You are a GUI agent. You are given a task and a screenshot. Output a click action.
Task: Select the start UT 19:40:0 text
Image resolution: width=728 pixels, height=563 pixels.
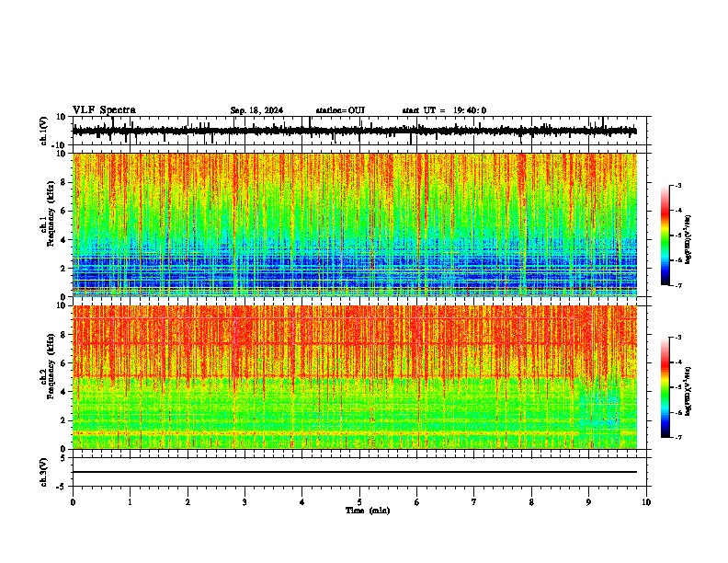pos(444,110)
